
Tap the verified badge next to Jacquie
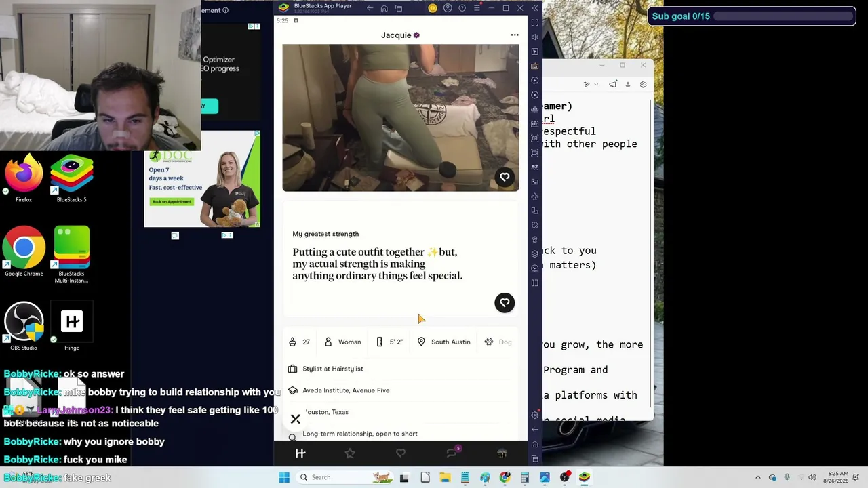pyautogui.click(x=416, y=35)
